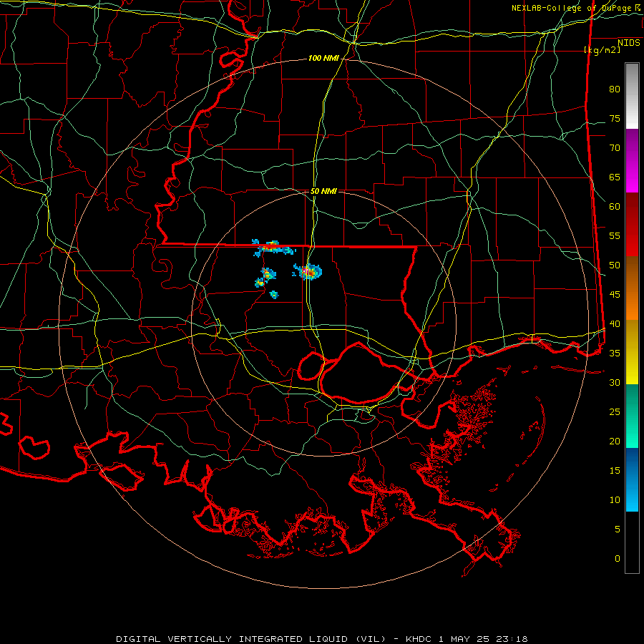Click the 20 value on the color scale
This screenshot has width=644, height=644.
[615, 441]
